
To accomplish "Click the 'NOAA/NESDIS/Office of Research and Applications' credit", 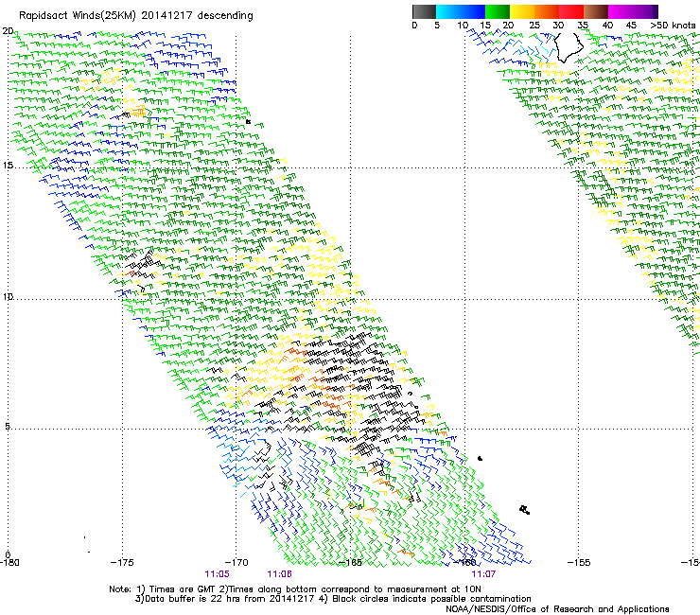I will click(x=557, y=609).
